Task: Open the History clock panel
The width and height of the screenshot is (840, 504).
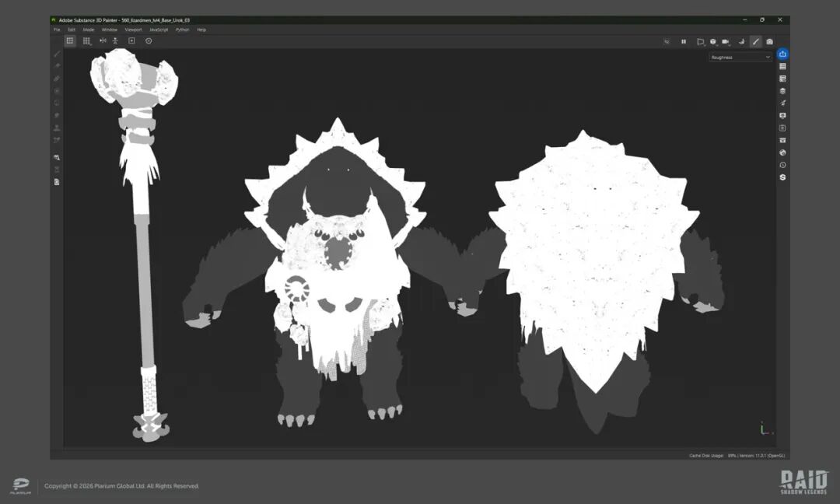Action: pyautogui.click(x=782, y=165)
